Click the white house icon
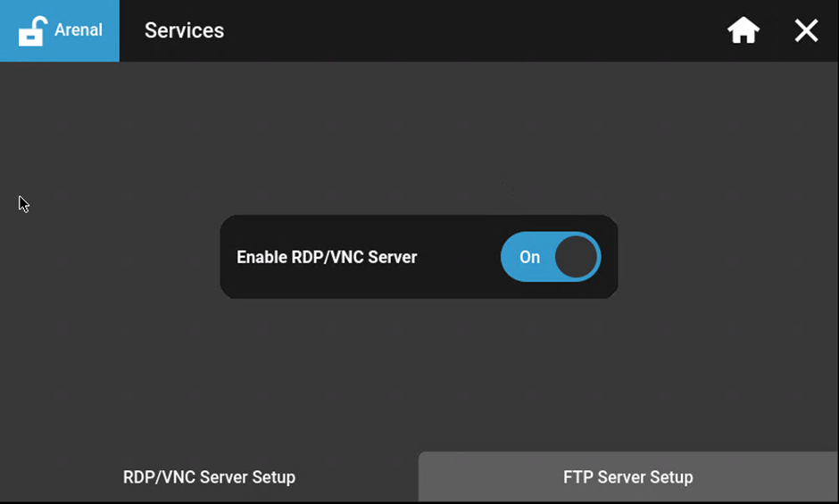This screenshot has height=504, width=839. point(743,31)
